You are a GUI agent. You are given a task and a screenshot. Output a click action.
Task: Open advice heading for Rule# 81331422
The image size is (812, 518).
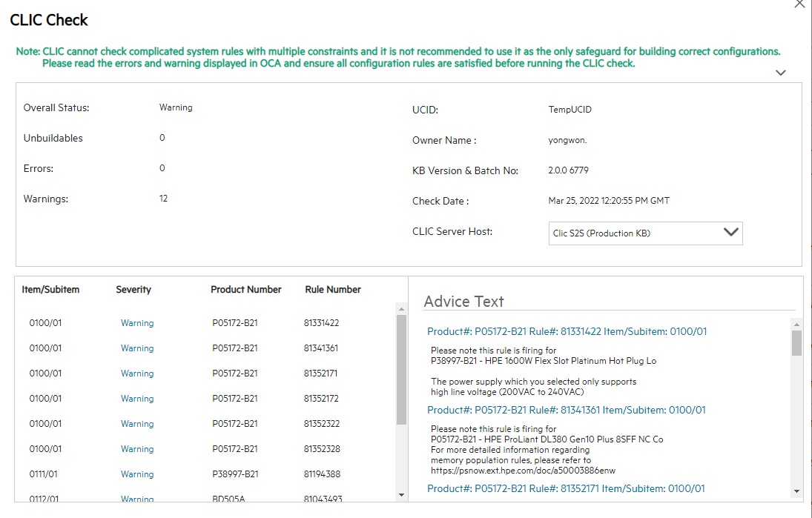tap(567, 332)
